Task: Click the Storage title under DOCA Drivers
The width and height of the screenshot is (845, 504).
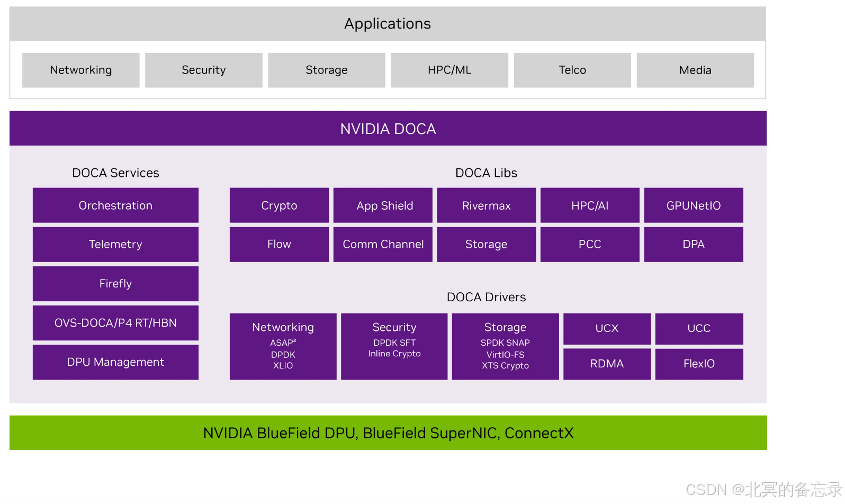Action: [x=505, y=327]
